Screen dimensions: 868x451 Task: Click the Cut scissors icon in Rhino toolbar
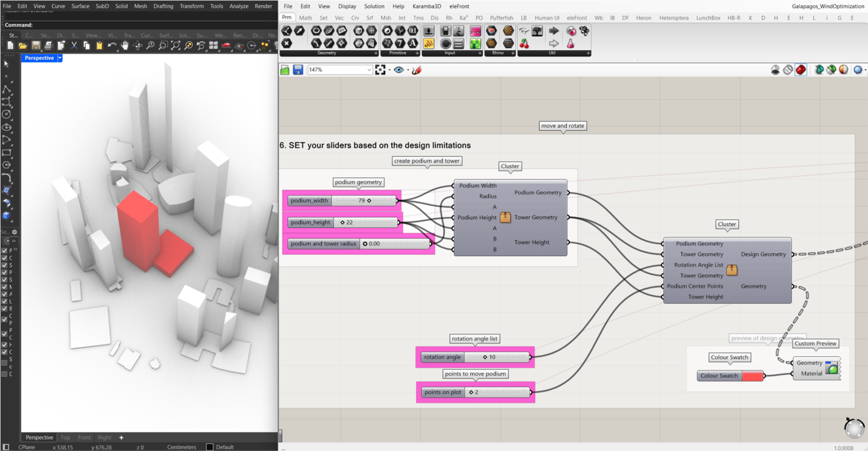(74, 46)
